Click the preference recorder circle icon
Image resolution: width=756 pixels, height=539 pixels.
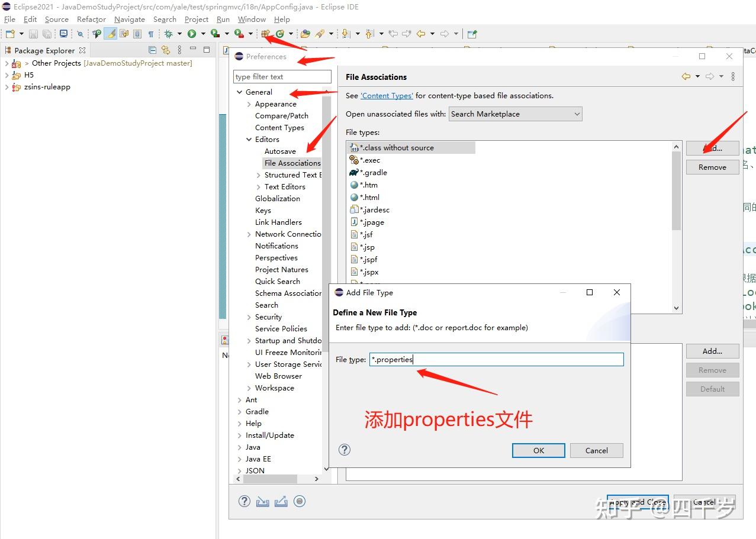point(300,501)
